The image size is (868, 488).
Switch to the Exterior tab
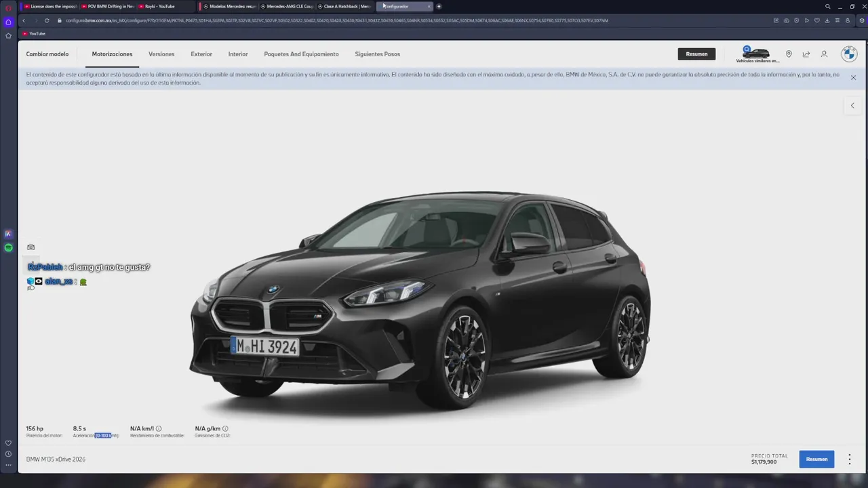coord(201,54)
